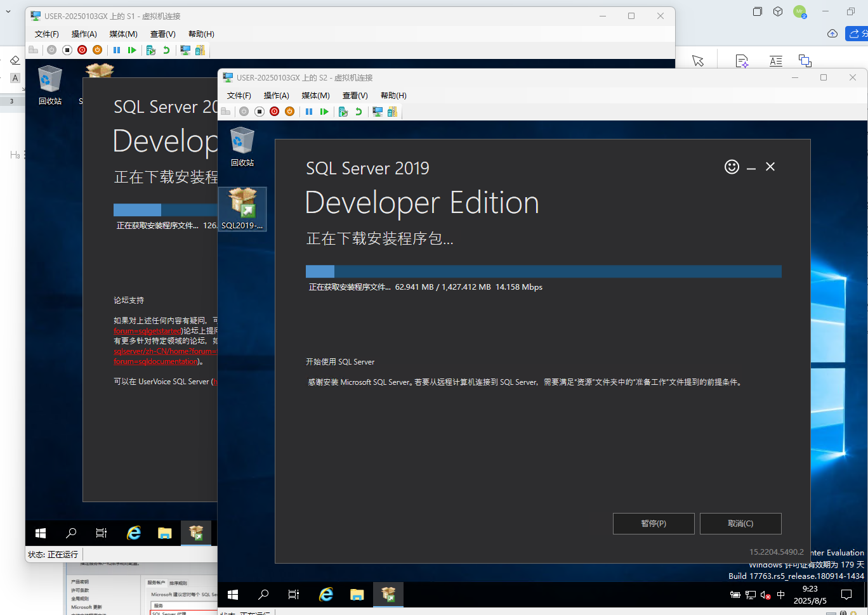Open 媒体(M) menu in S2 window
Image resolution: width=868 pixels, height=615 pixels.
pos(316,96)
